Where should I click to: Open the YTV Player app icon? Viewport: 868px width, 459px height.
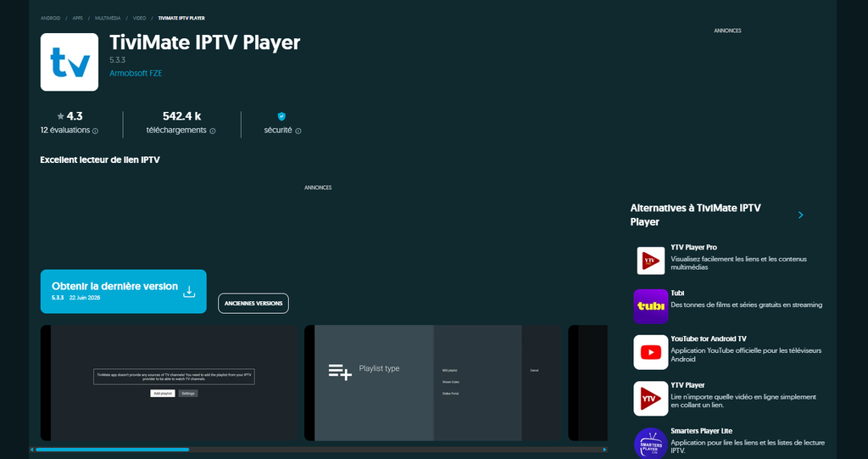click(x=650, y=398)
